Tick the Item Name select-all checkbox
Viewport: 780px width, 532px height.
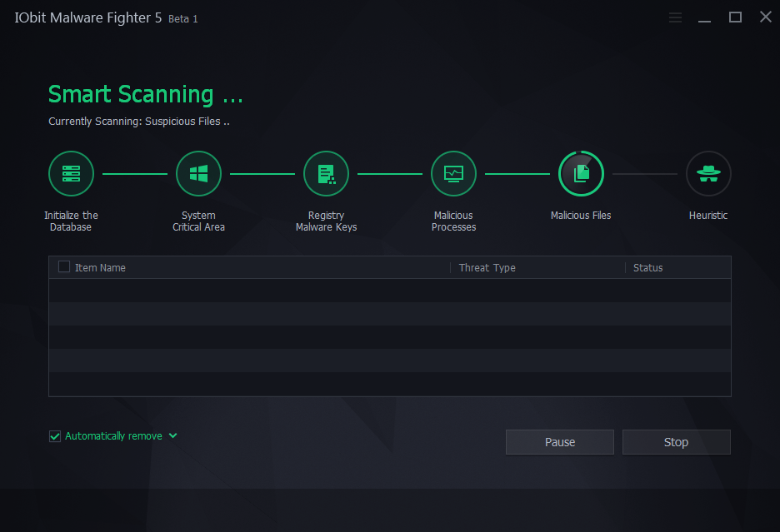64,267
